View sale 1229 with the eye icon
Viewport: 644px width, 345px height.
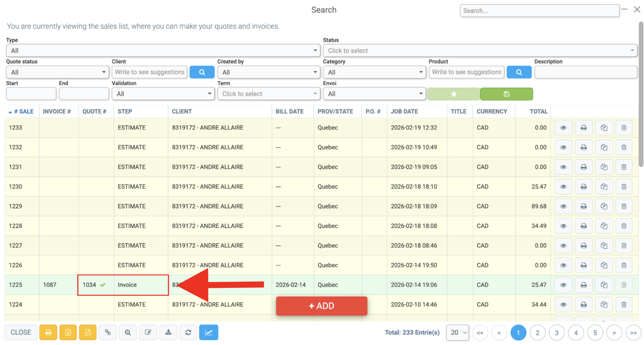[563, 206]
